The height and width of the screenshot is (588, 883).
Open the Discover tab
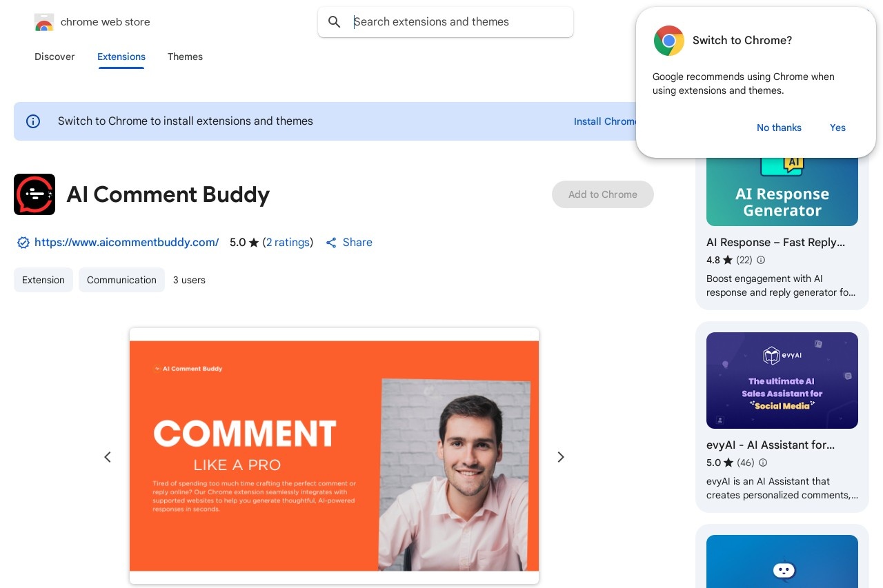pos(54,57)
